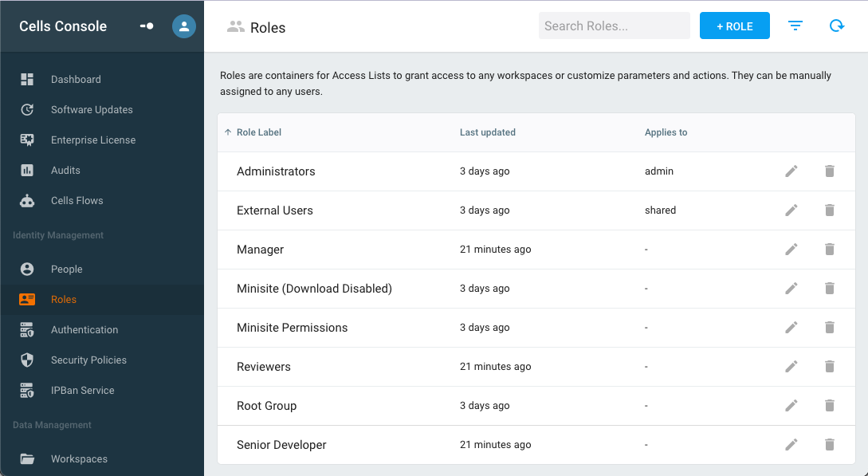Delete the Administrators role
The width and height of the screenshot is (868, 476).
tap(829, 171)
